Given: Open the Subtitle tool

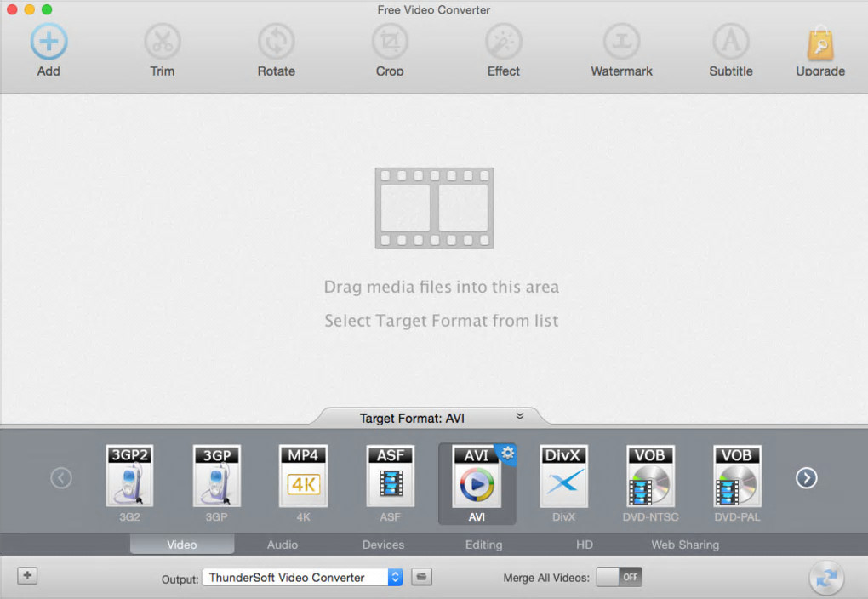Looking at the screenshot, I should [x=731, y=42].
